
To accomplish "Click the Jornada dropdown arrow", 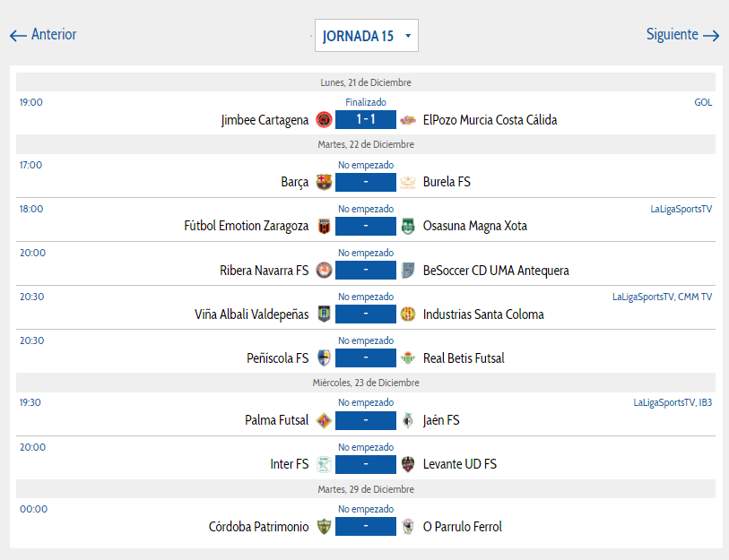I will coord(408,36).
